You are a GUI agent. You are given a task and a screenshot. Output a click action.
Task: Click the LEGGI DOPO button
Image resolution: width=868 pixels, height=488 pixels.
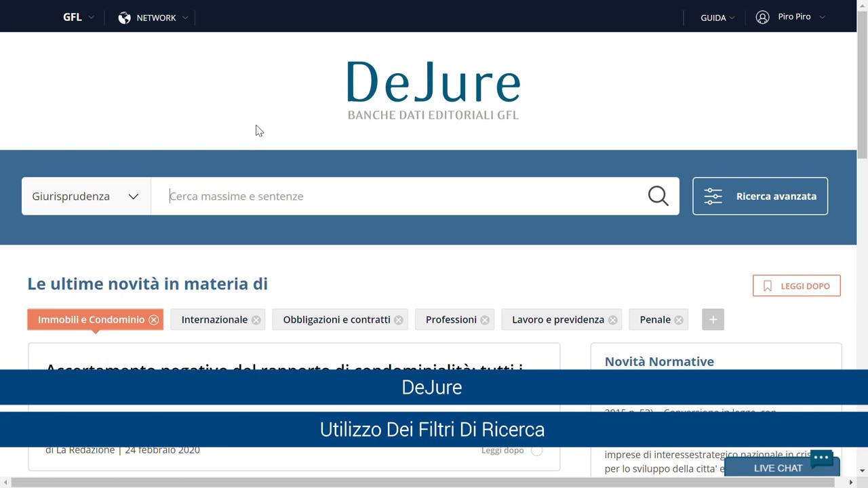click(x=796, y=286)
